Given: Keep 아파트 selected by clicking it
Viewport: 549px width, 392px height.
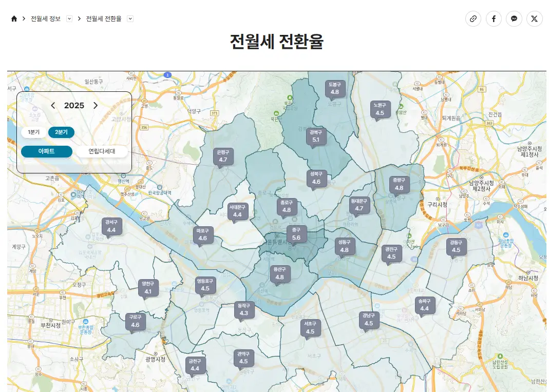Looking at the screenshot, I should tap(47, 152).
